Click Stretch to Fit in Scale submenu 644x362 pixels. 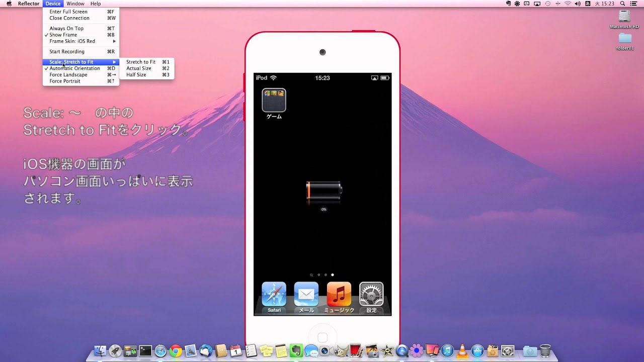[147, 62]
